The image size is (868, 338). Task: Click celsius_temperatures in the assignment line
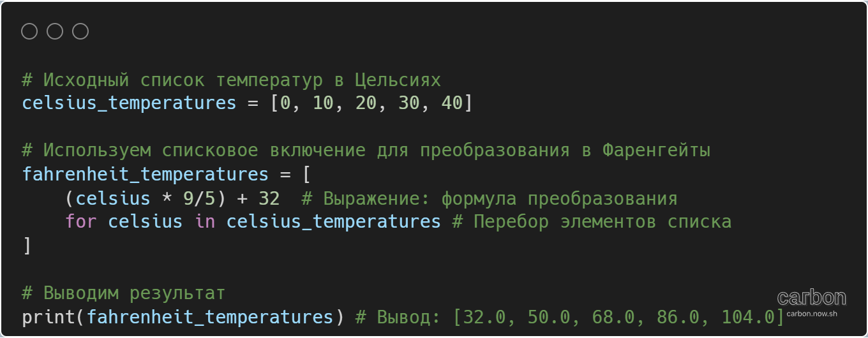coord(129,103)
